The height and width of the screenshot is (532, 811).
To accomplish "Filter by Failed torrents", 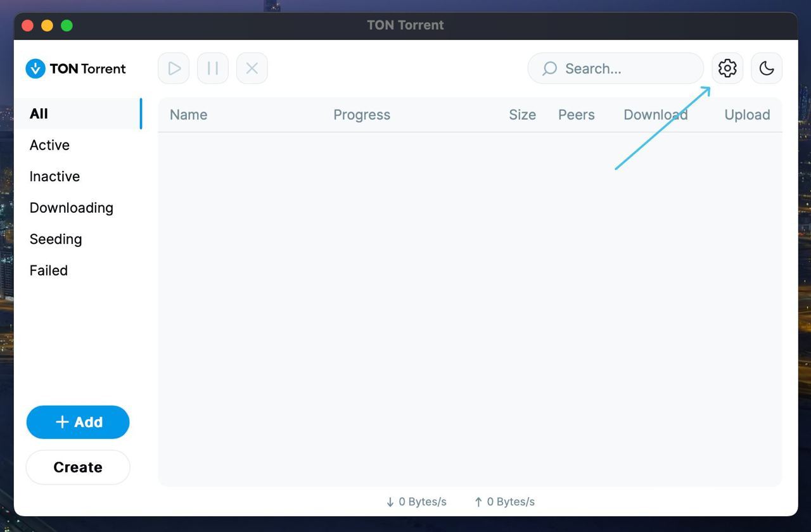I will click(48, 270).
